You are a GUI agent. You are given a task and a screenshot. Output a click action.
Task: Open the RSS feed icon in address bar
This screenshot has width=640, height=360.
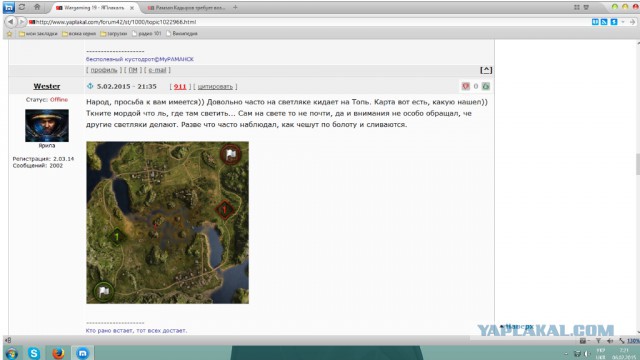click(x=604, y=22)
